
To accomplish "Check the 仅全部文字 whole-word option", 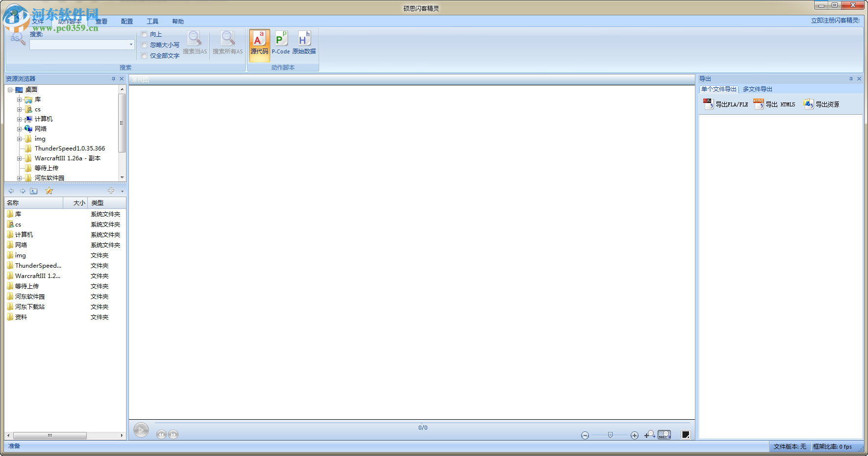I will click(144, 56).
